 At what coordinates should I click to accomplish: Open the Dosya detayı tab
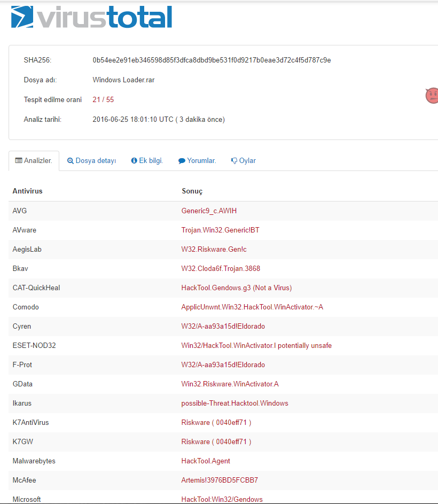pyautogui.click(x=91, y=161)
